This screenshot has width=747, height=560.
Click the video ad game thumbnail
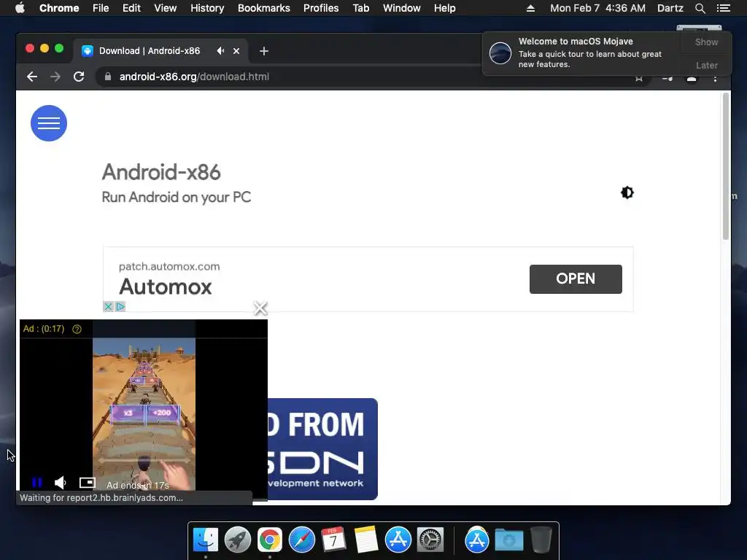point(144,413)
